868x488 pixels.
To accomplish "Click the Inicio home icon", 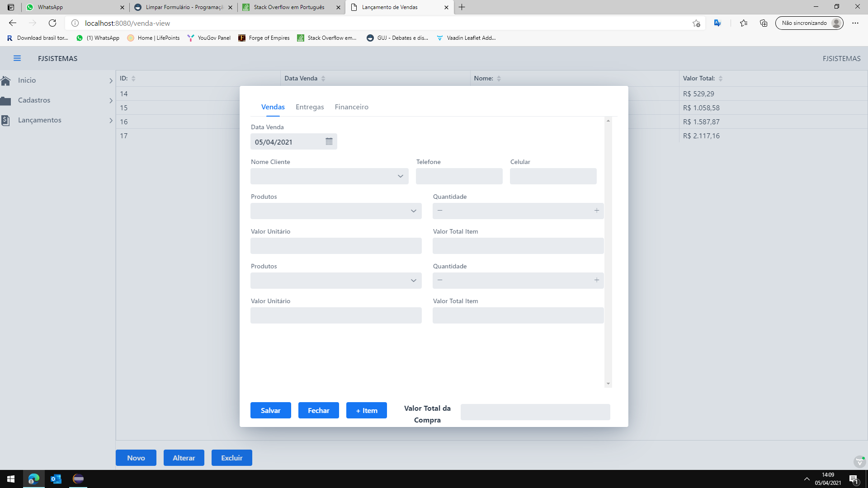I will (6, 80).
